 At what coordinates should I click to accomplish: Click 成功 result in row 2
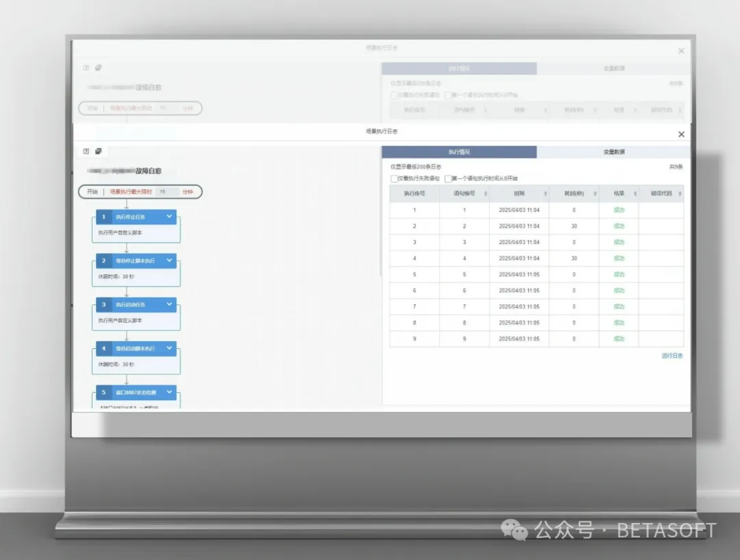619,226
